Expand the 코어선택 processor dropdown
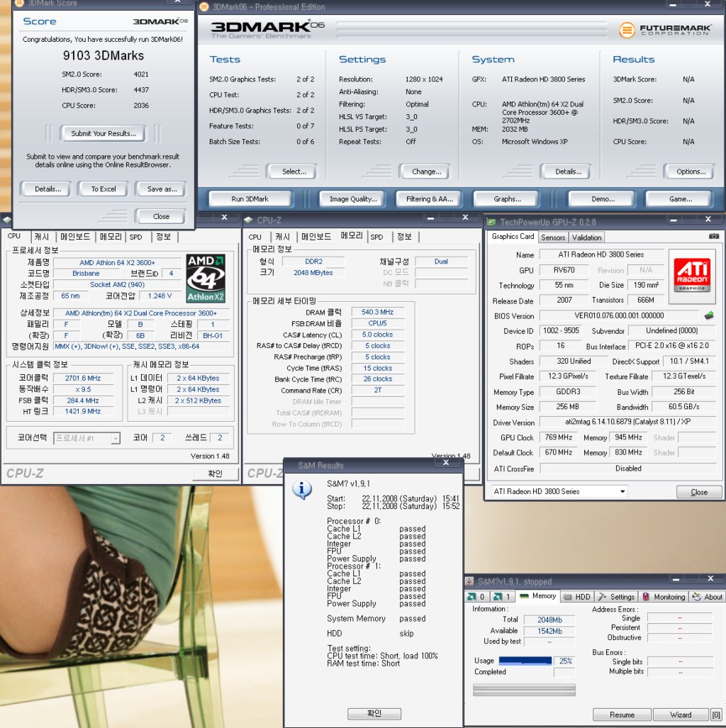This screenshot has width=726, height=728. [87, 438]
